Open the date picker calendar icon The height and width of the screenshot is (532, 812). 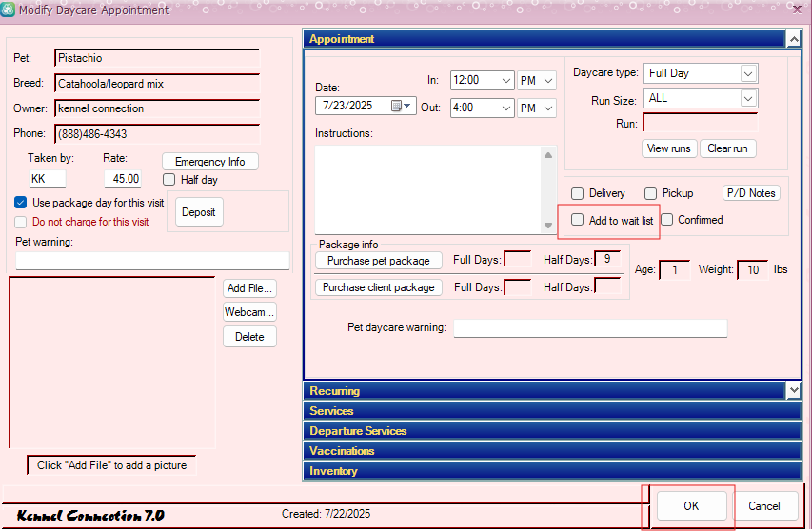pos(407,106)
